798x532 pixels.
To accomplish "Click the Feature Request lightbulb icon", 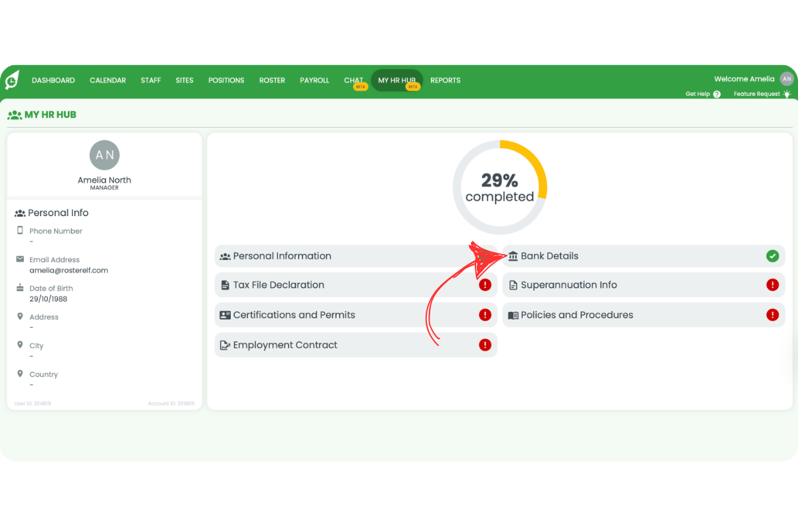I will tap(787, 94).
